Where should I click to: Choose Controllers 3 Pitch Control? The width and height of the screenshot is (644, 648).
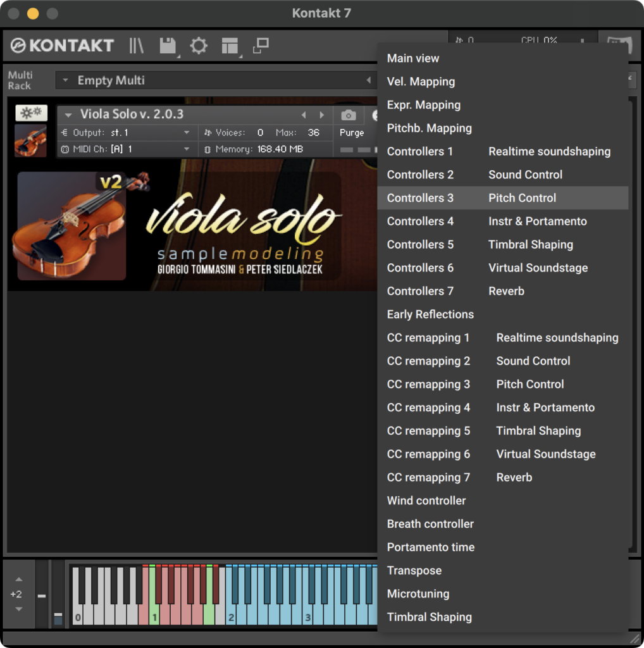coord(503,198)
